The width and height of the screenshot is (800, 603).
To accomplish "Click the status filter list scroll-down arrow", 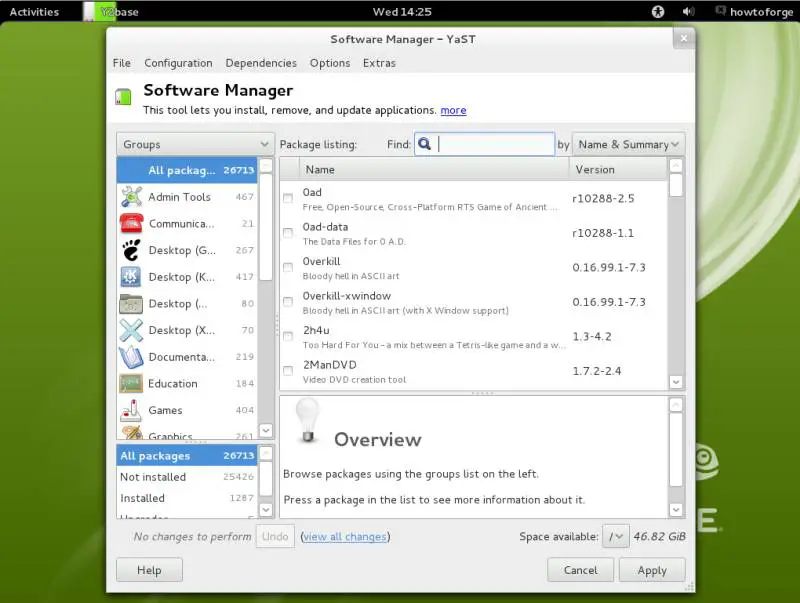I will click(266, 509).
